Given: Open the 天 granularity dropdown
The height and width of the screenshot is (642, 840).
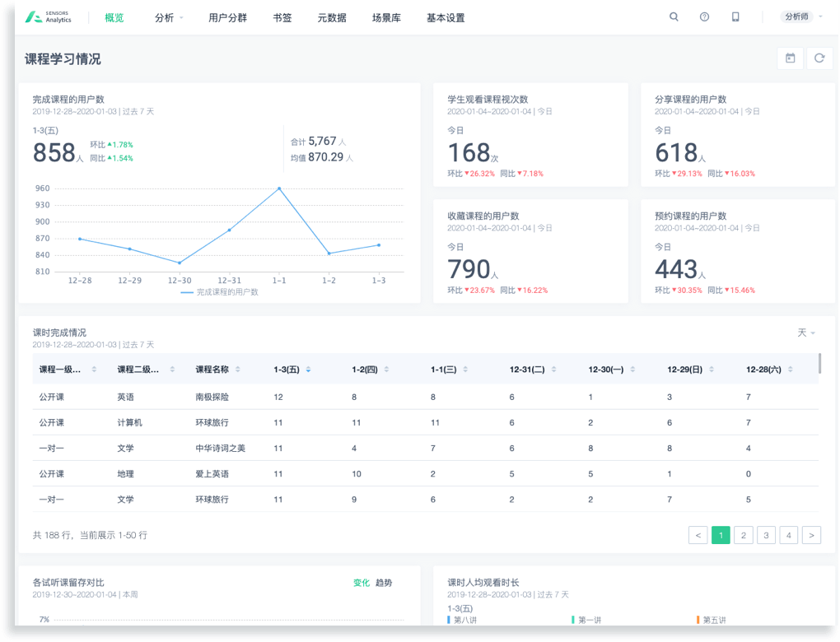Looking at the screenshot, I should 806,333.
